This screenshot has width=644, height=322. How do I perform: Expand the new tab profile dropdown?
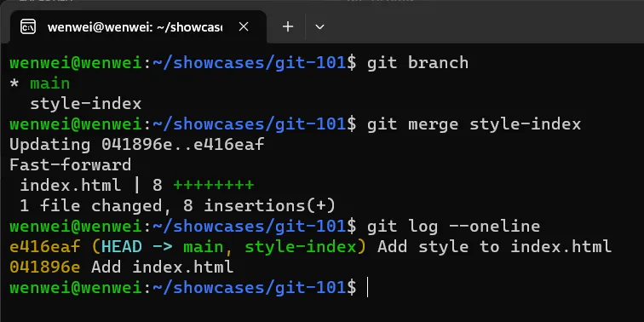(x=319, y=27)
